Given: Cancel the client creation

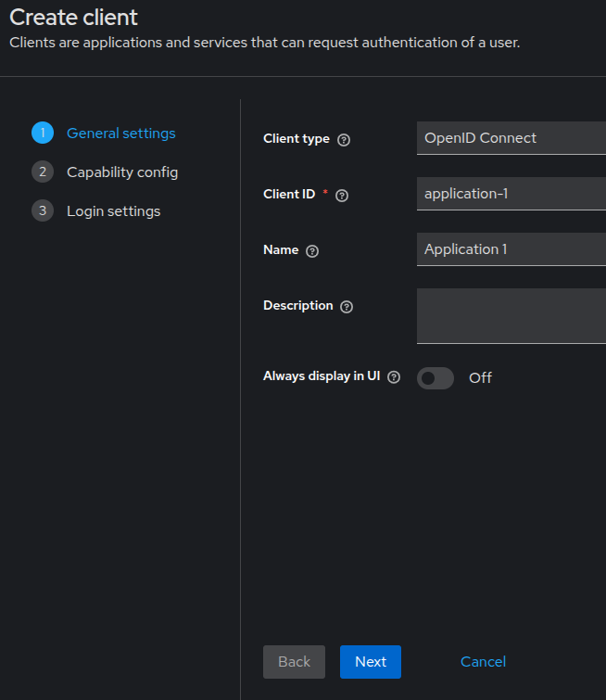Looking at the screenshot, I should pyautogui.click(x=483, y=662).
